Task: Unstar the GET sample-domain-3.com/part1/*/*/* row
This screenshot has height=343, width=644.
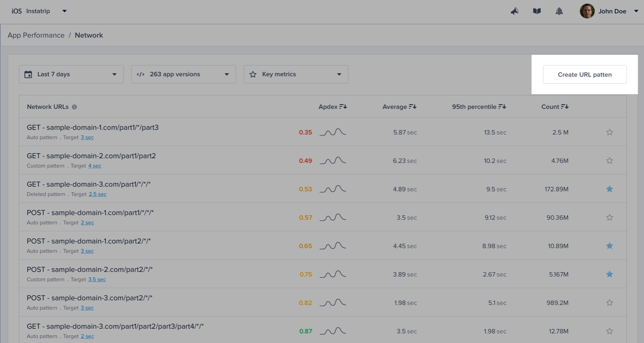Action: click(x=609, y=189)
